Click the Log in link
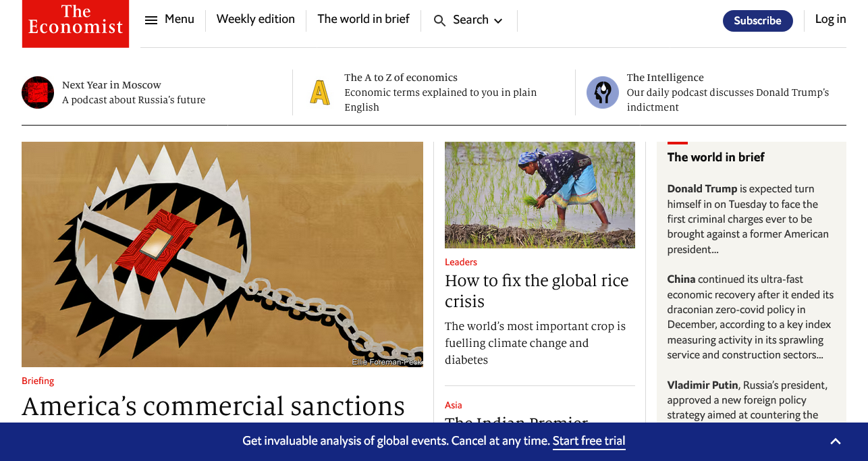 830,20
